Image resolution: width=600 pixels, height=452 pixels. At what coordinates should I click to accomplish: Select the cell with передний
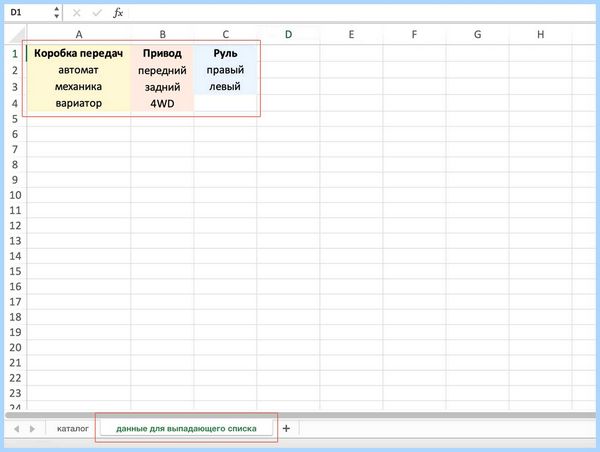tap(162, 70)
